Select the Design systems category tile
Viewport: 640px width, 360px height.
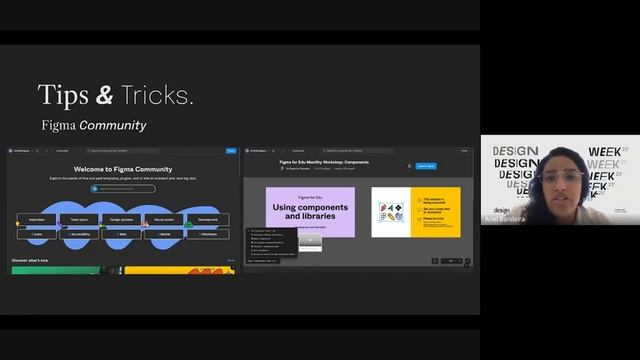click(x=122, y=220)
